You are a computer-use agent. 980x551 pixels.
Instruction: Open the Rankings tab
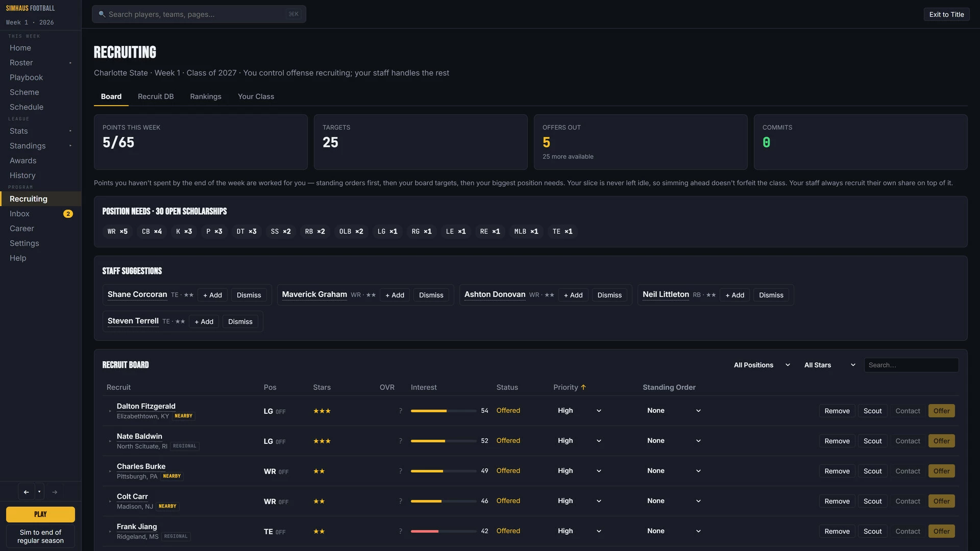click(x=206, y=96)
